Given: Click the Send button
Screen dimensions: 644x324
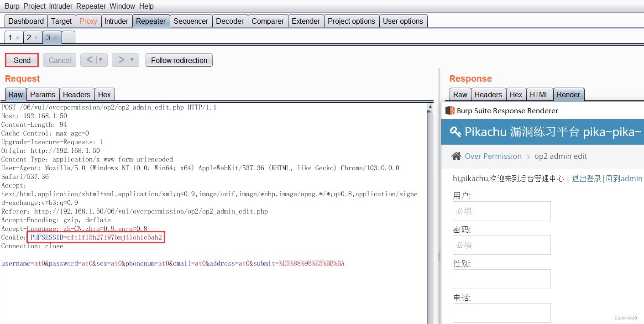Looking at the screenshot, I should point(22,60).
